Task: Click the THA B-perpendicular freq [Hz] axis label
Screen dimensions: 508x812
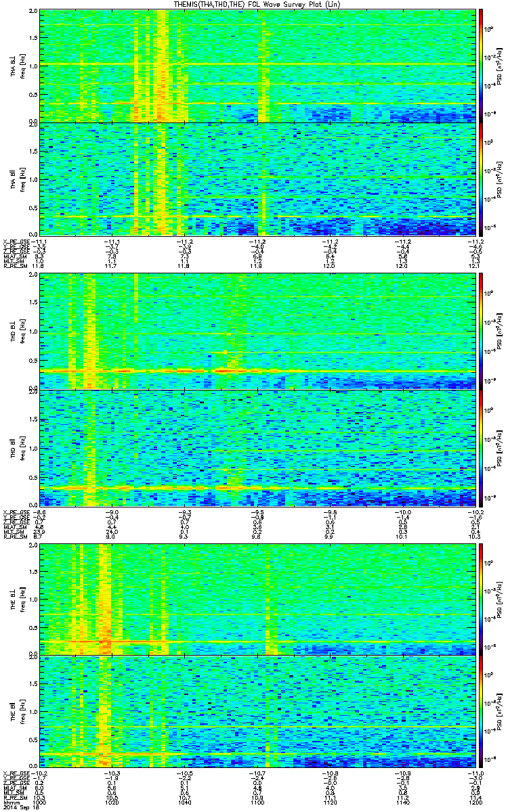Action: [22, 66]
